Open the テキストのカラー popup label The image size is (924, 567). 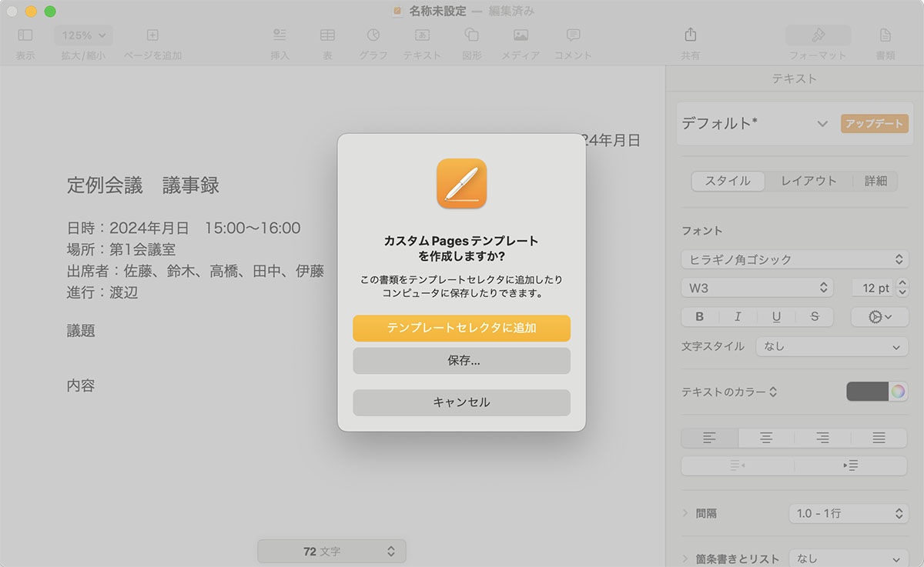click(x=729, y=392)
